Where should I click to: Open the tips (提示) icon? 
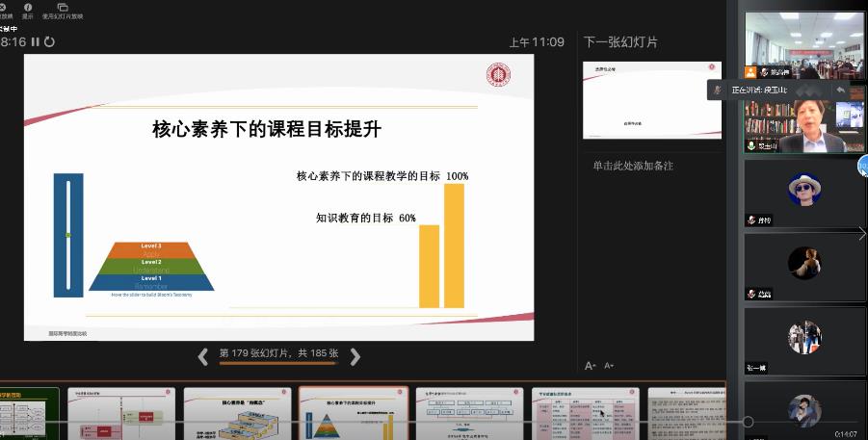coord(28,8)
